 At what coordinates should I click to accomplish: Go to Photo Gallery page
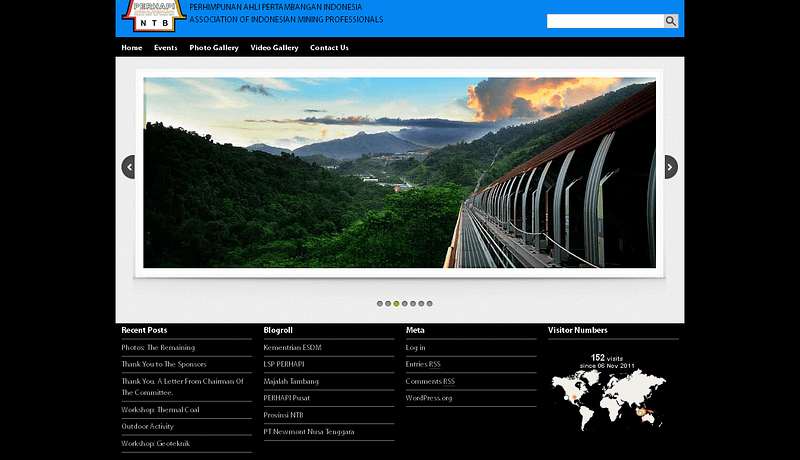[x=214, y=47]
